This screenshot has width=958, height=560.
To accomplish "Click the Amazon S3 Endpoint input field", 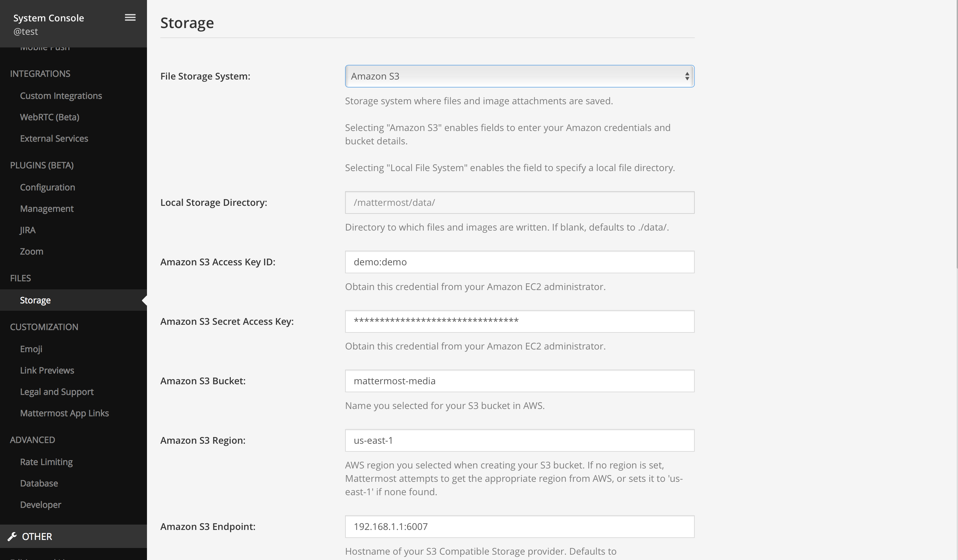I will pyautogui.click(x=520, y=526).
